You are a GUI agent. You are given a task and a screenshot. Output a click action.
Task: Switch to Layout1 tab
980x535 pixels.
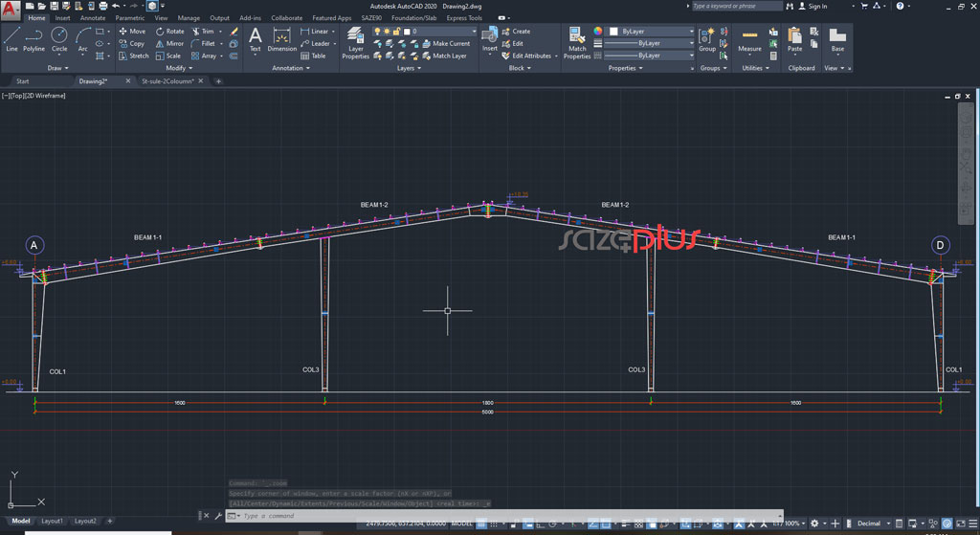coord(52,521)
